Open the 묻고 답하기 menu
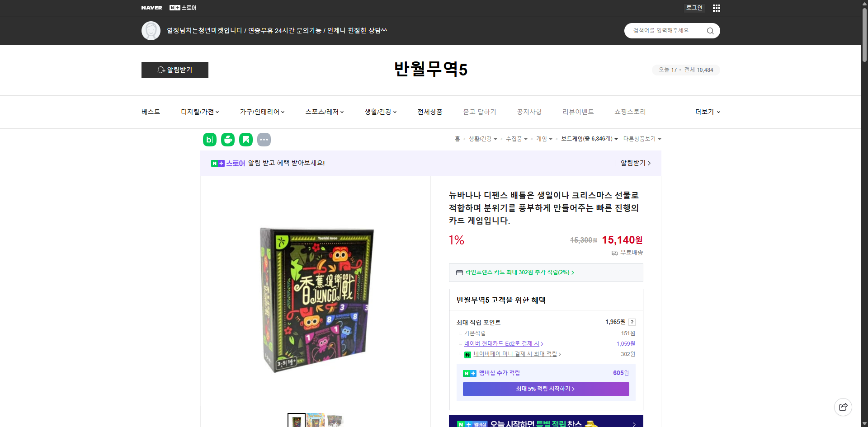This screenshot has height=427, width=868. point(480,112)
